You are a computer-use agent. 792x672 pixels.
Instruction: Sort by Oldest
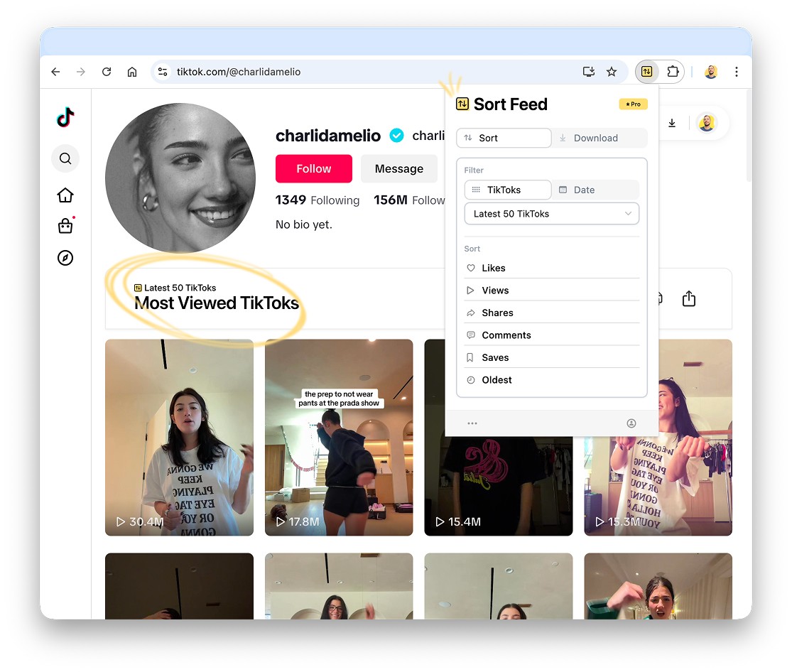point(552,380)
